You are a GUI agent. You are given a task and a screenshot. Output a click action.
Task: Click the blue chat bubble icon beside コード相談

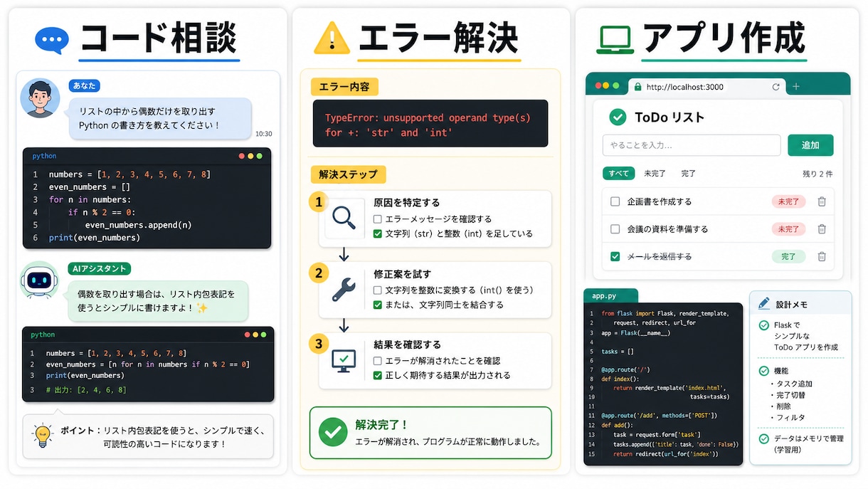point(52,41)
